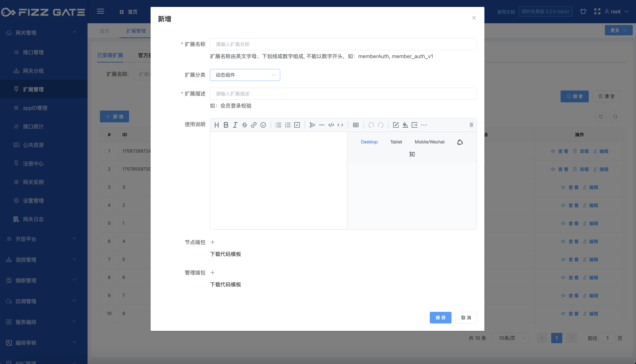Click the 保存 button
This screenshot has height=364, width=636.
(x=440, y=318)
